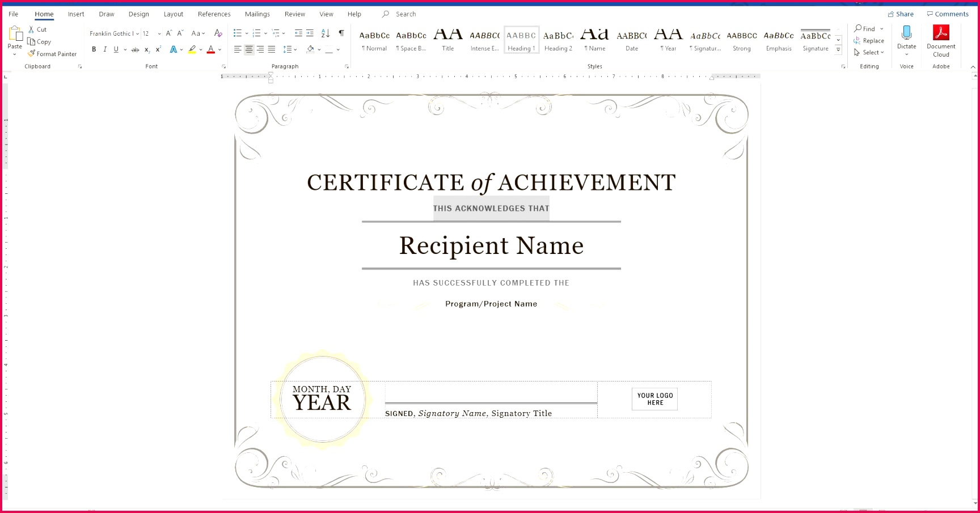Screen dimensions: 980x513
Task: Expand the font size dropdown
Action: (x=159, y=34)
